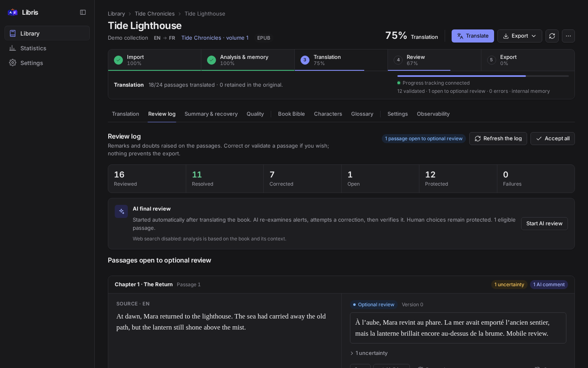Click the 1 Open stat
Screen dimensions: 588x368
381,179
